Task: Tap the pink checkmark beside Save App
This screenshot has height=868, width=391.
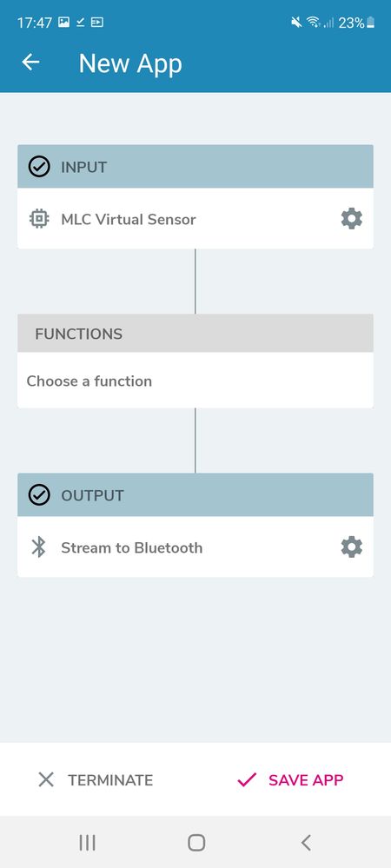Action: pyautogui.click(x=247, y=780)
